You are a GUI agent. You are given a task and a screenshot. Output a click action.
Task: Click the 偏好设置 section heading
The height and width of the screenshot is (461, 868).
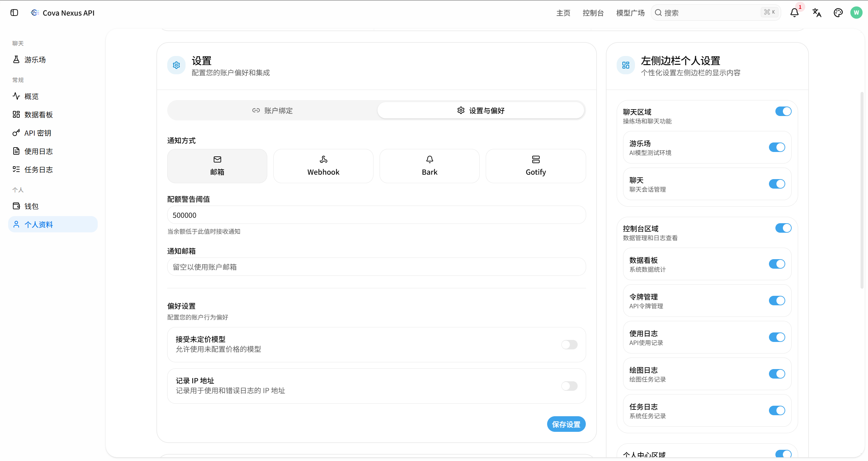[181, 306]
